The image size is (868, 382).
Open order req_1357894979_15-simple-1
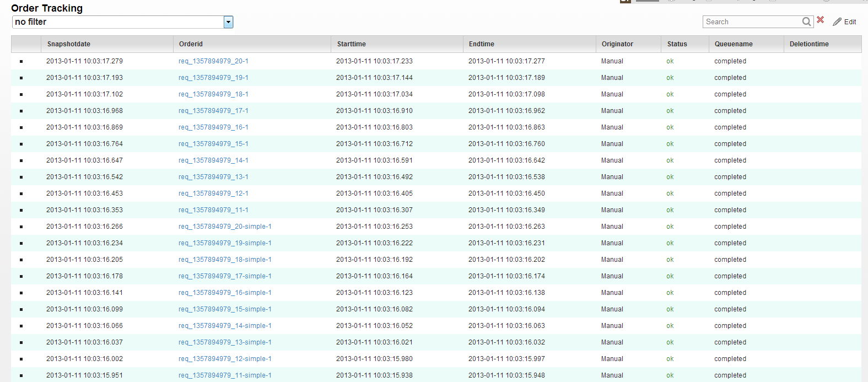tap(225, 309)
